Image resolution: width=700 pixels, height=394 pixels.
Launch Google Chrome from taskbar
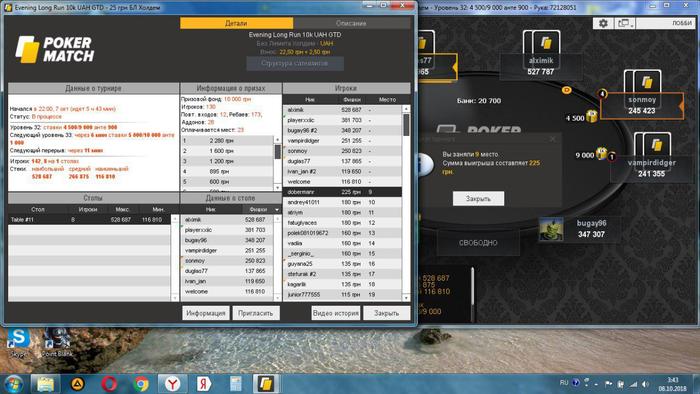coord(142,384)
